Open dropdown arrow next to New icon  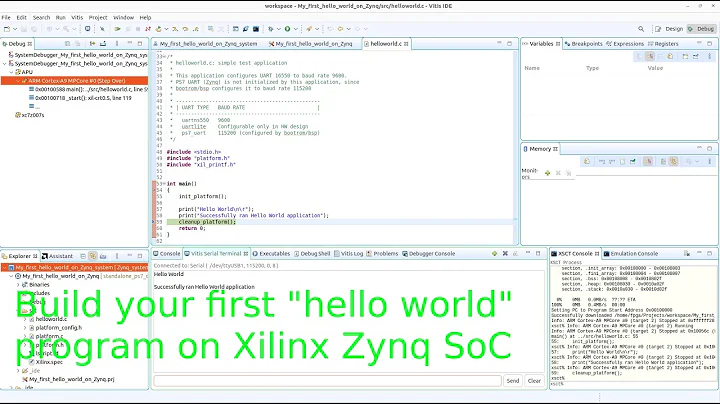(x=15, y=29)
